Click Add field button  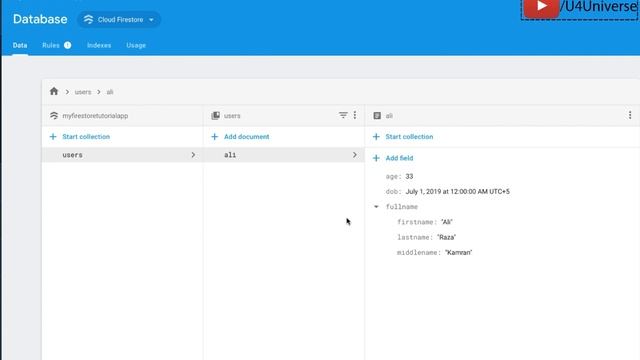coord(399,158)
